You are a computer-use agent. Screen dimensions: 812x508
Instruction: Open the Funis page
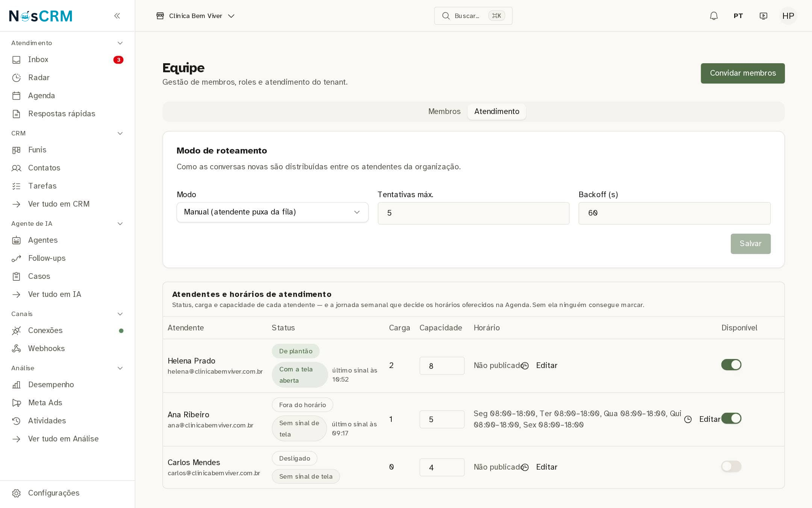[x=67, y=150]
